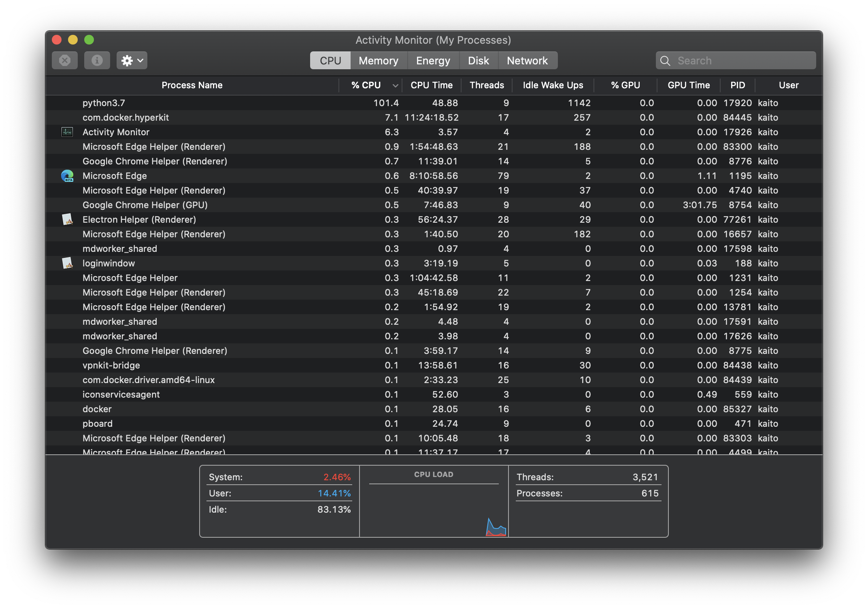Switch to the Energy tab

pyautogui.click(x=433, y=61)
